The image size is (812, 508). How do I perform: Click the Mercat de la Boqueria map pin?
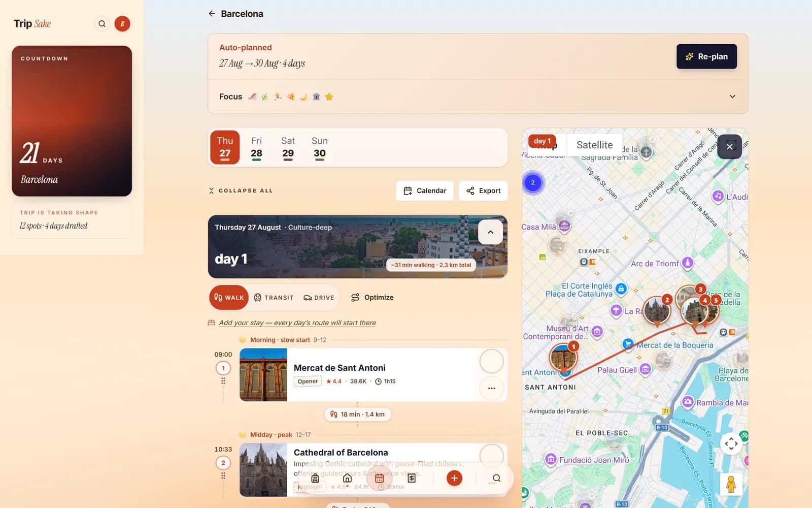click(628, 344)
